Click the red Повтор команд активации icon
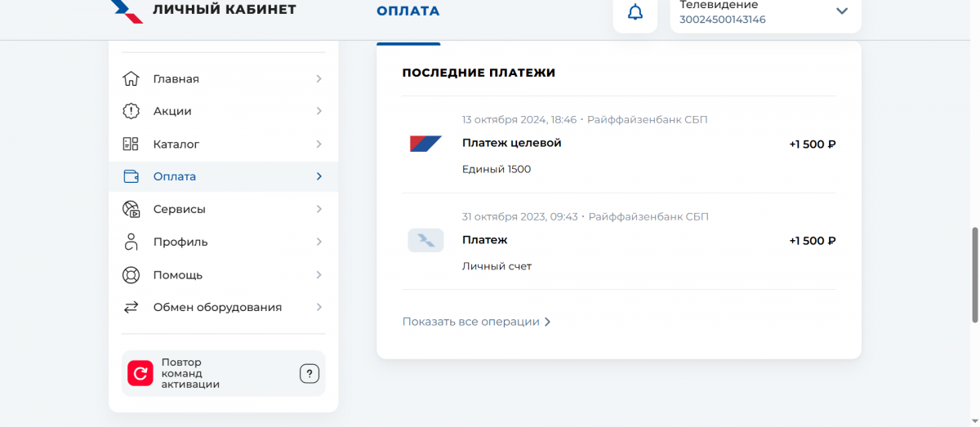The width and height of the screenshot is (980, 427). 140,373
